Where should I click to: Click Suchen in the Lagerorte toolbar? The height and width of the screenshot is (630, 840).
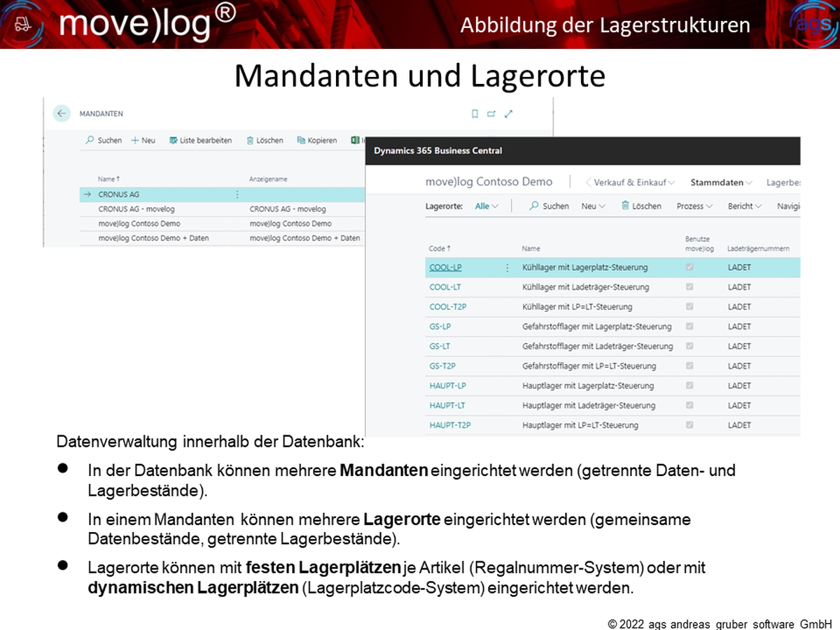pyautogui.click(x=549, y=206)
